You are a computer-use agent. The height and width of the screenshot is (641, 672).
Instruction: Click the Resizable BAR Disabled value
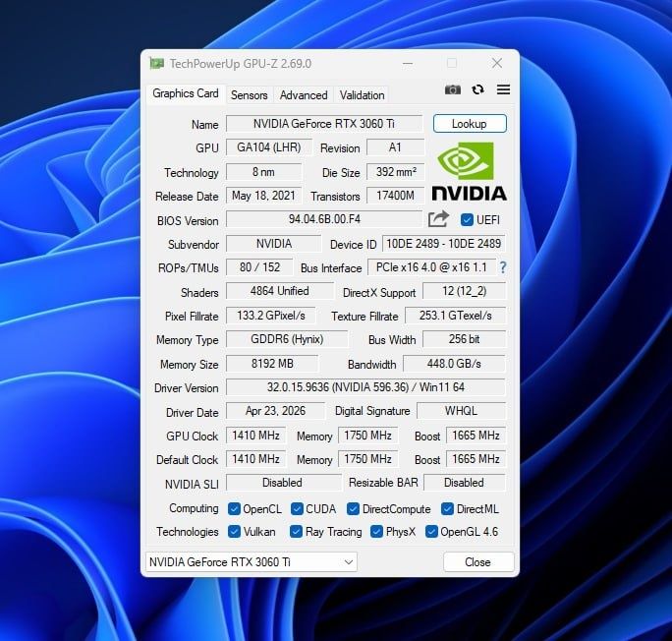(465, 483)
